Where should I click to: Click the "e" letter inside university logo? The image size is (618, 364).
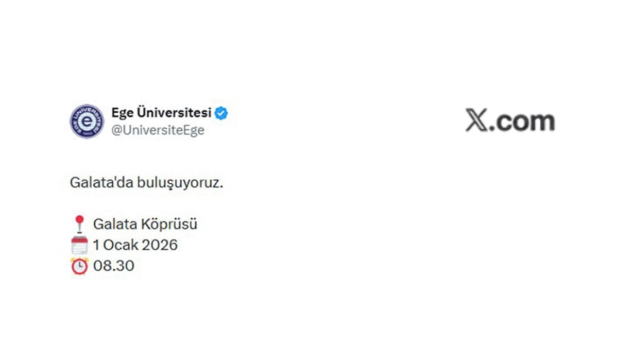tap(87, 122)
